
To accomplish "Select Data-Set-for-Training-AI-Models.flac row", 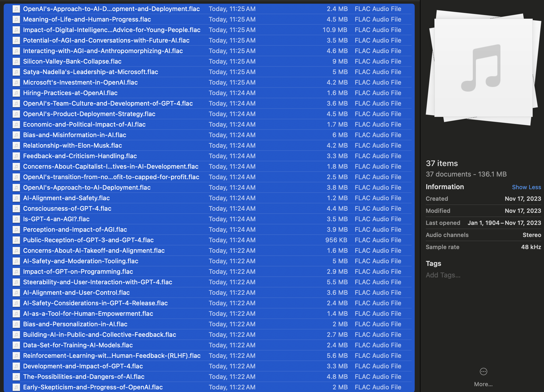I will [78, 345].
